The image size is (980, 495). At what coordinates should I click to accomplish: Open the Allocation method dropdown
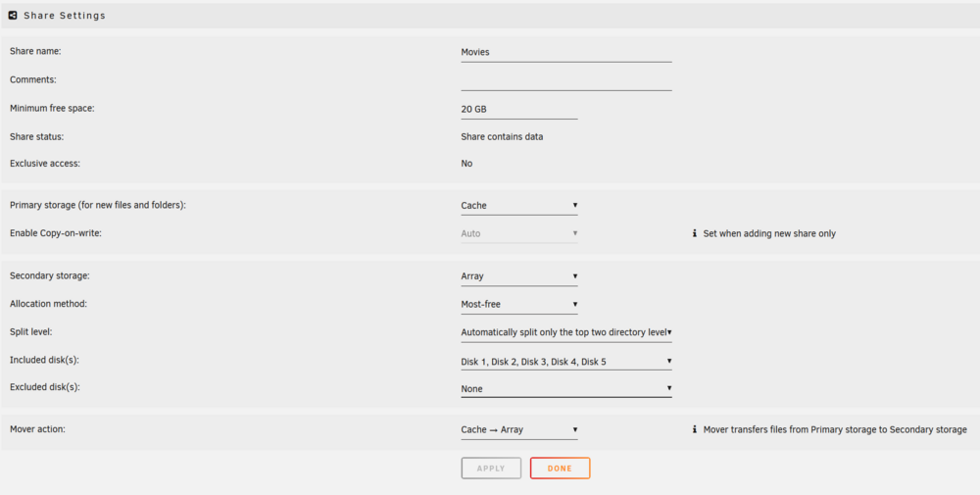(x=519, y=305)
